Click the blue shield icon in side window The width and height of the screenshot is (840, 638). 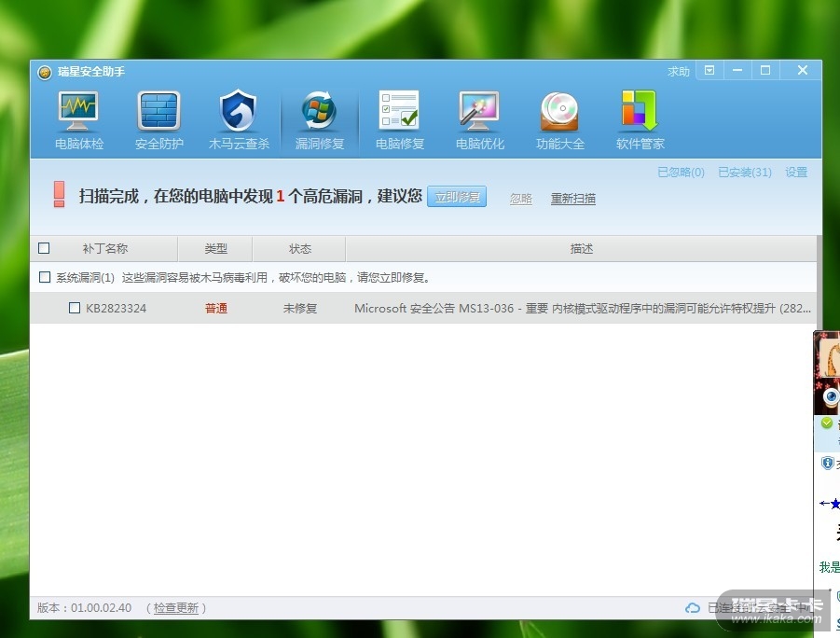(x=828, y=463)
